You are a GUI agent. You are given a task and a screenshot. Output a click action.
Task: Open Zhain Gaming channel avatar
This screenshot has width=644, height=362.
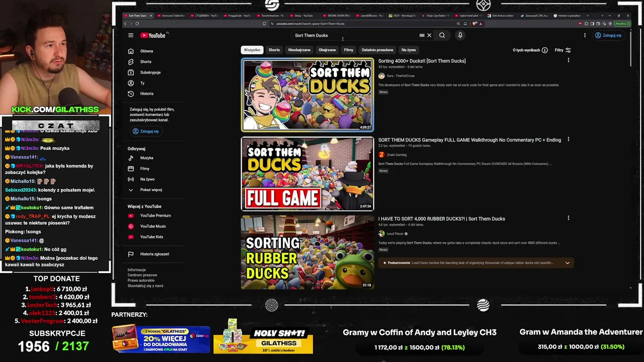point(381,155)
